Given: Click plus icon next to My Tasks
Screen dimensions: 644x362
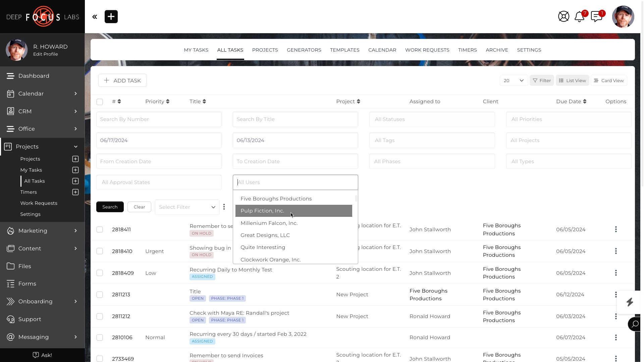Looking at the screenshot, I should point(75,170).
